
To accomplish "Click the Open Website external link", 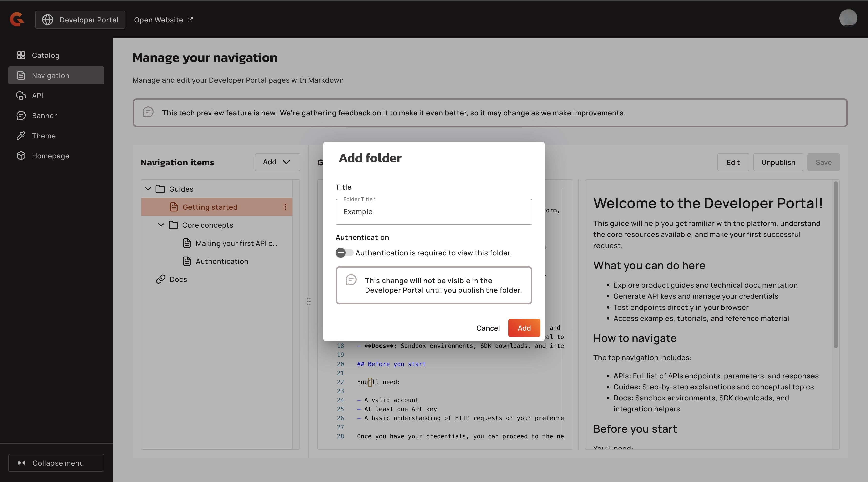I will (x=163, y=20).
